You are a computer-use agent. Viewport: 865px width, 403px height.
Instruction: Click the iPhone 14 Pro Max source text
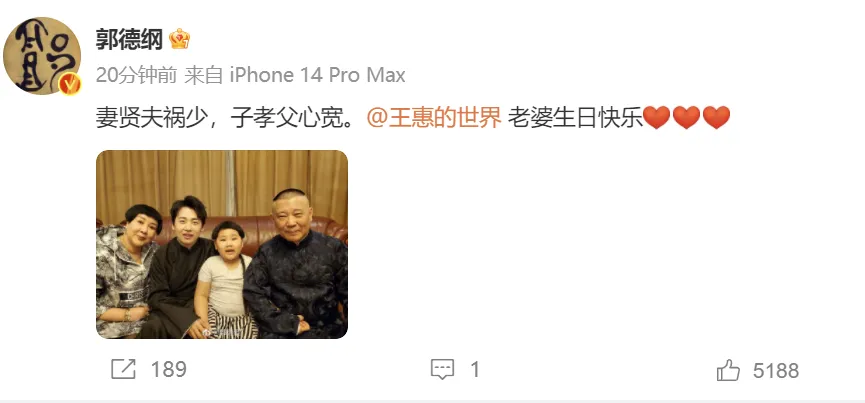(317, 75)
